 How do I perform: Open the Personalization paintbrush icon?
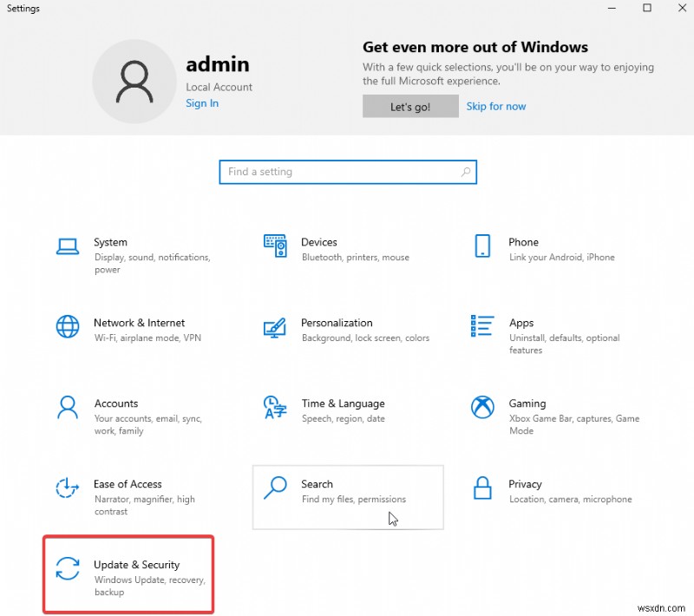click(275, 327)
